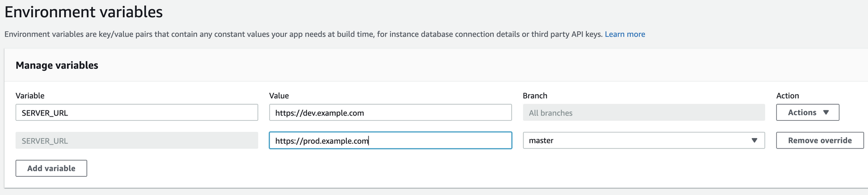Click the Add variable button

pos(51,169)
